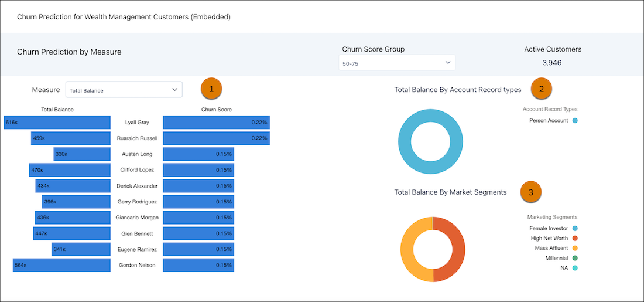Open the Churn Score Group dropdown
Viewport: 644px width, 302px height.
tap(397, 63)
